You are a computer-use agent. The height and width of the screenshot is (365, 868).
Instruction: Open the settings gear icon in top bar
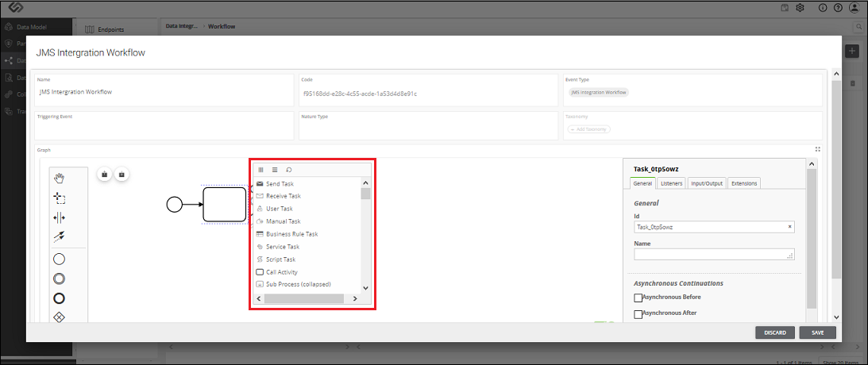800,8
